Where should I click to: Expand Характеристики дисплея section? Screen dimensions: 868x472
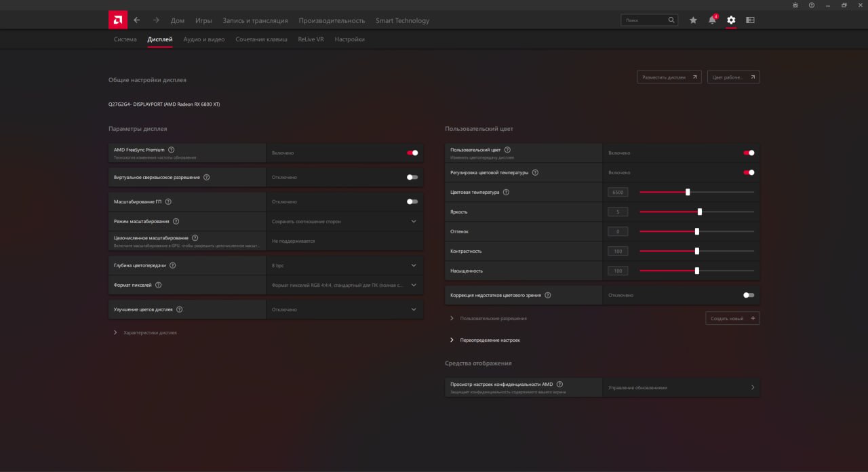pyautogui.click(x=145, y=332)
